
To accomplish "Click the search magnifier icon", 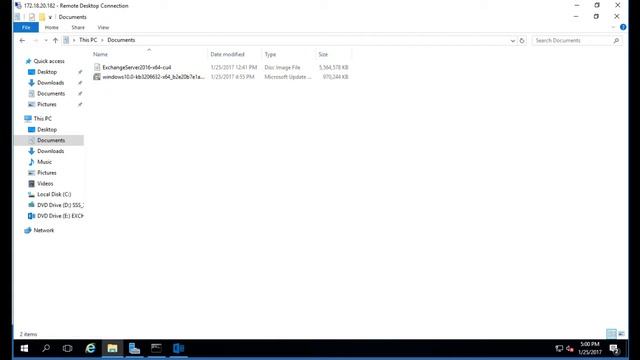I will pyautogui.click(x=616, y=40).
